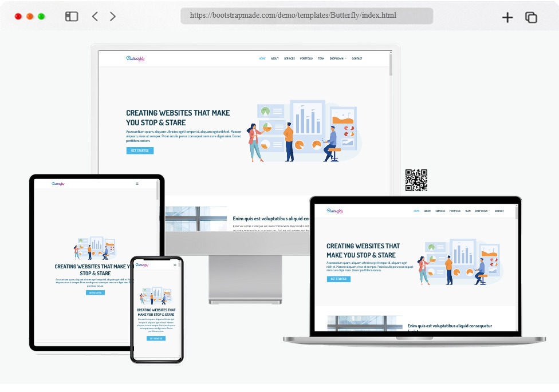559x392 pixels.
Task: Click the browser back arrow
Action: click(x=95, y=16)
